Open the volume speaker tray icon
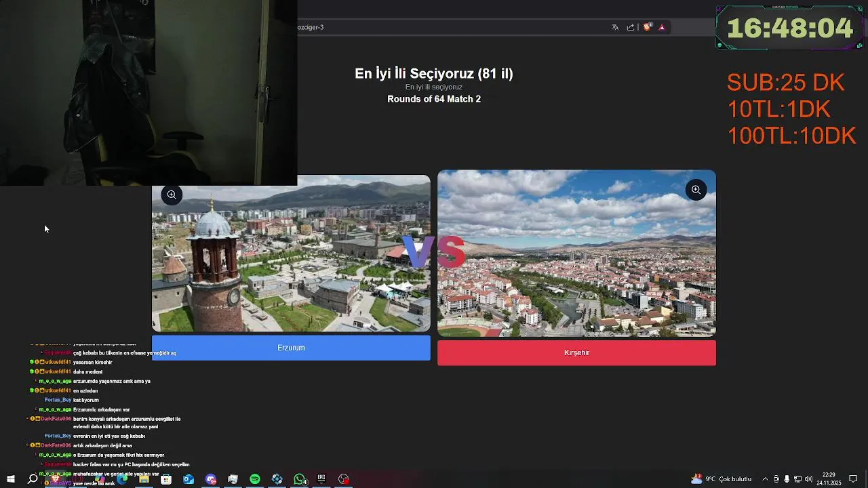Viewport: 868px width, 488px height. pyautogui.click(x=808, y=479)
